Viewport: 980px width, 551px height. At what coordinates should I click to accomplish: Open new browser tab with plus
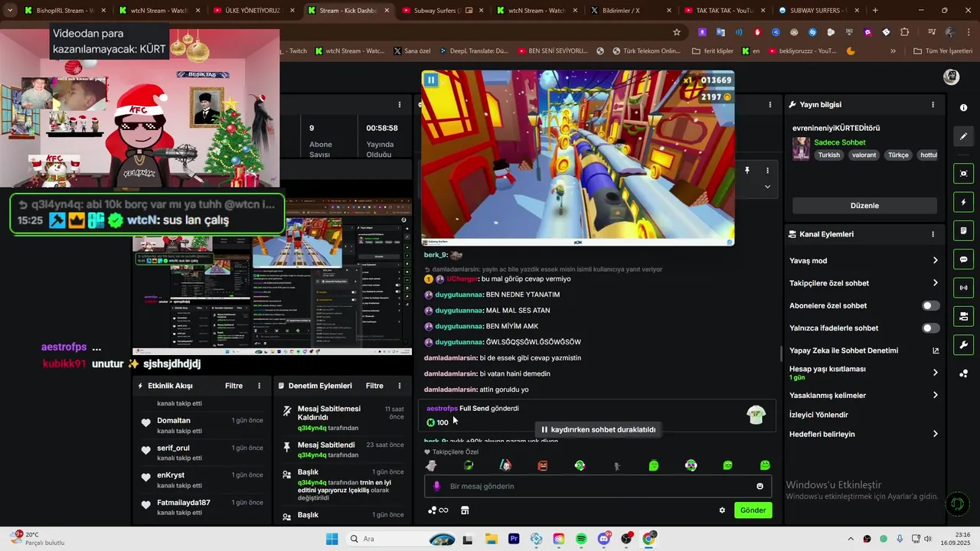click(x=875, y=11)
